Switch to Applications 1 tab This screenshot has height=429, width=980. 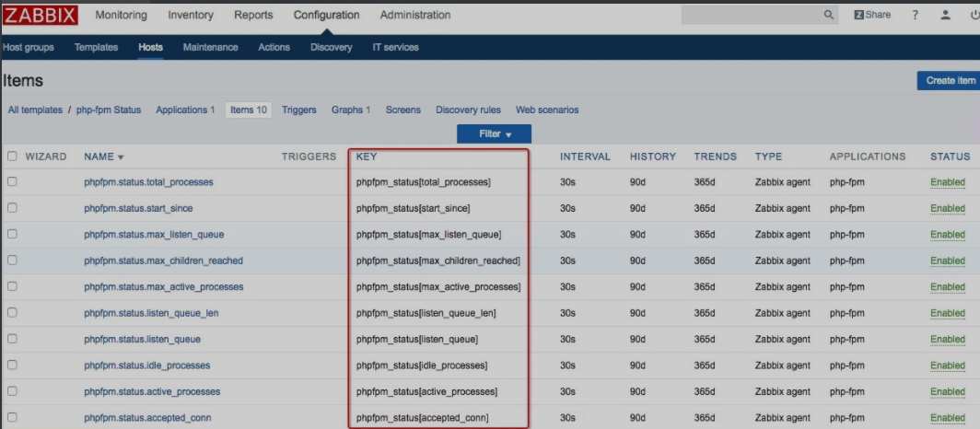coord(186,110)
